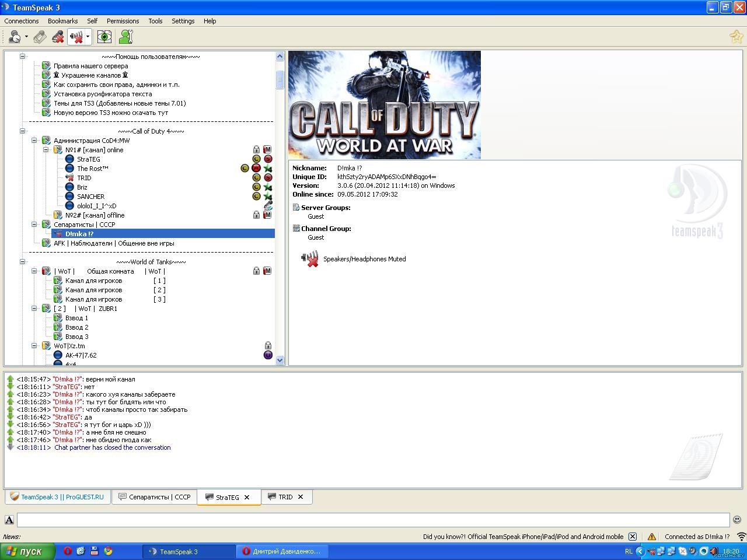The height and width of the screenshot is (560, 747).
Task: Select channel Правила нашего сервера
Action: (x=90, y=66)
